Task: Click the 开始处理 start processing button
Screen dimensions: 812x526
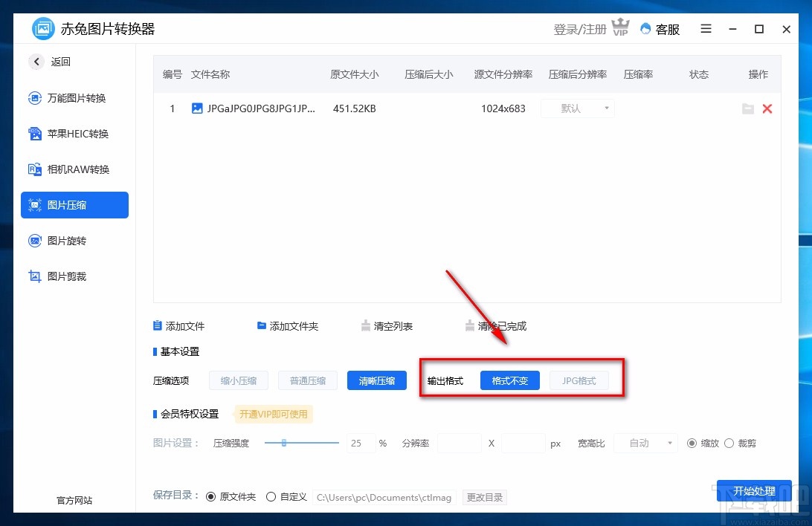Action: 754,491
